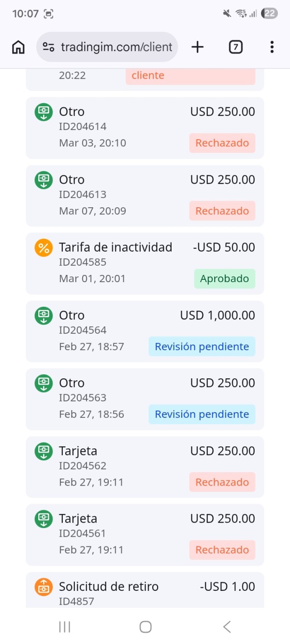The width and height of the screenshot is (290, 644).
Task: Tap the deposit icon for ID204564
Action: pyautogui.click(x=43, y=315)
